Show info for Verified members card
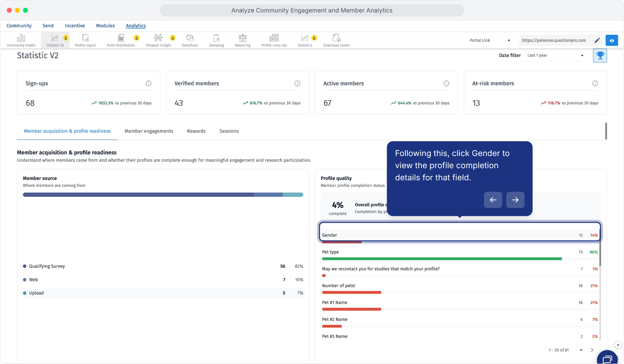This screenshot has width=624, height=364. pyautogui.click(x=297, y=83)
